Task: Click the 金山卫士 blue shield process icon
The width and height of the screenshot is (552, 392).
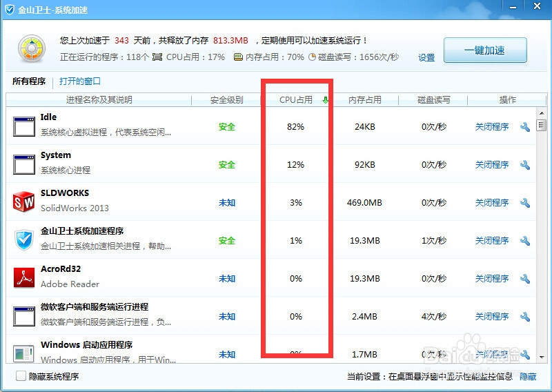Action: (x=24, y=240)
